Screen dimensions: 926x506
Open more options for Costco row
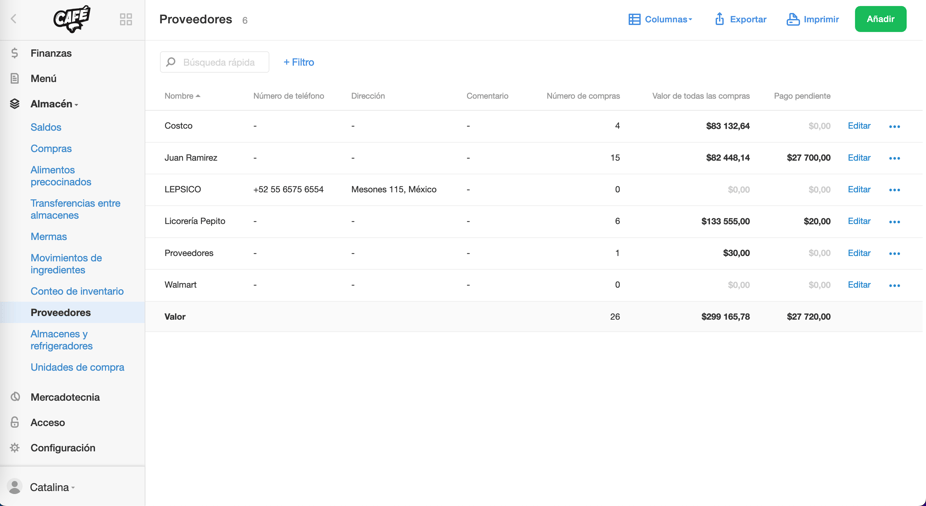point(894,127)
